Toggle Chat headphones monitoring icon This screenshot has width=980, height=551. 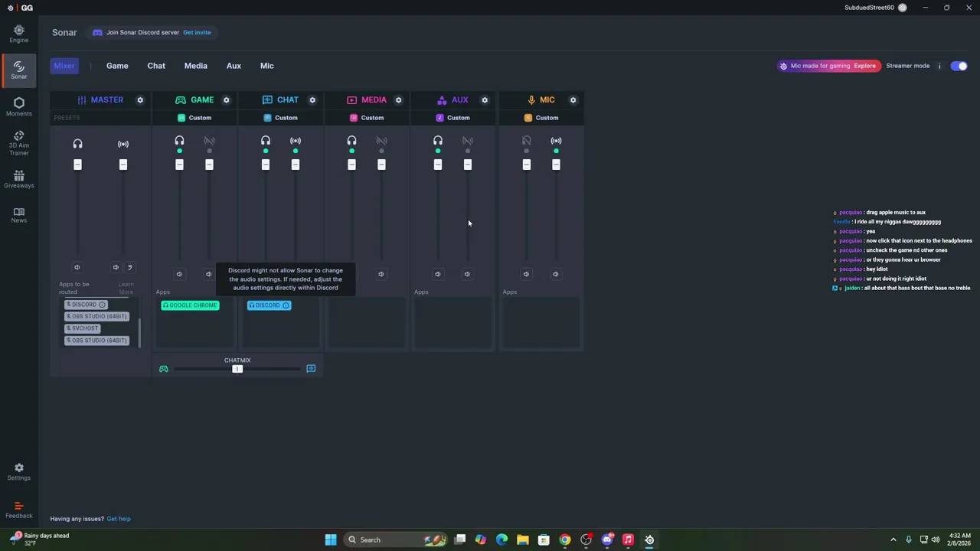[266, 141]
